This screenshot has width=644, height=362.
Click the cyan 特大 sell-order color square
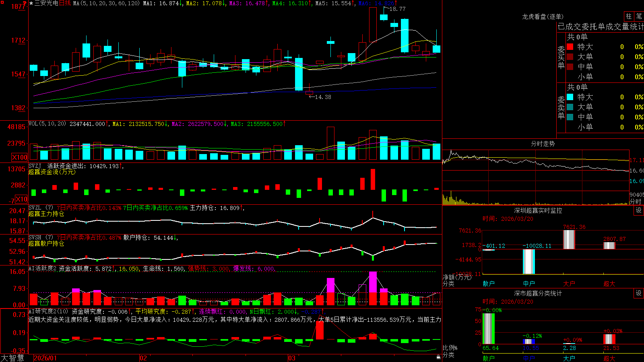570,97
